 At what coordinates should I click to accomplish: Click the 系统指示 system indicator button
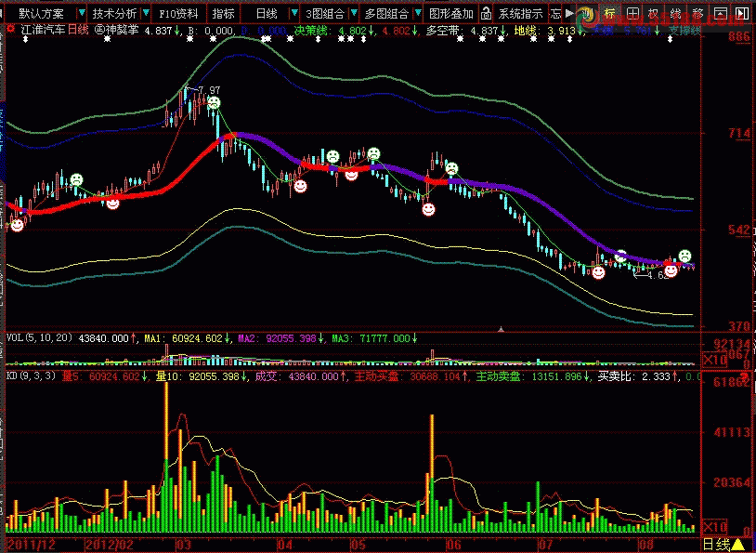pyautogui.click(x=520, y=14)
